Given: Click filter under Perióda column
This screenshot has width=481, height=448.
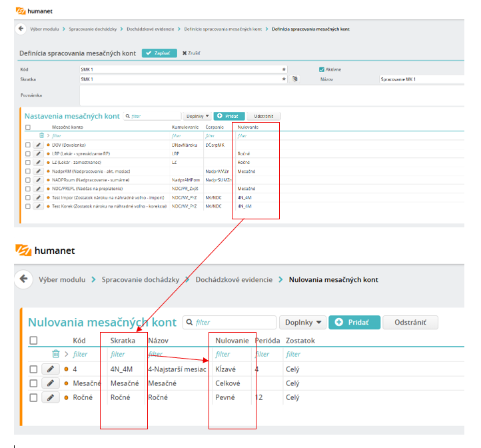Looking at the screenshot, I should coord(262,354).
